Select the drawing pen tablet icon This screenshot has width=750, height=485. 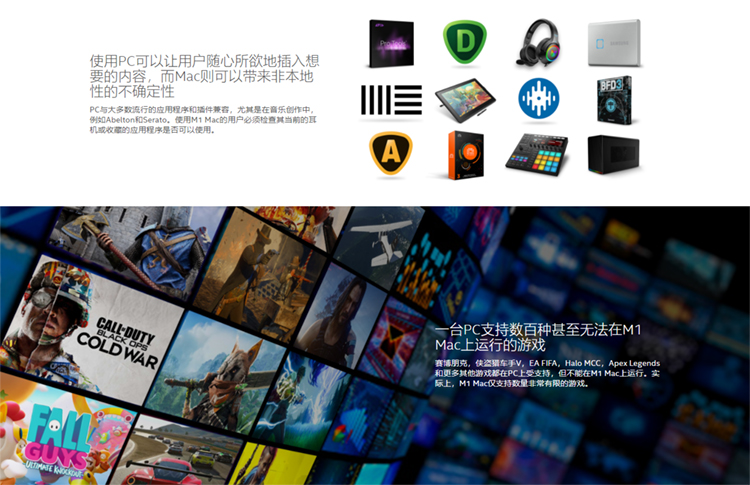pyautogui.click(x=465, y=100)
